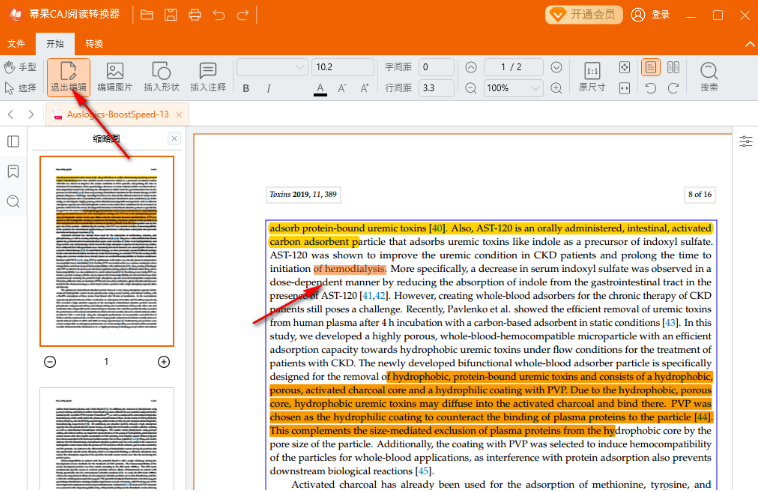Open the 100% zoom level dropdown

click(x=513, y=88)
